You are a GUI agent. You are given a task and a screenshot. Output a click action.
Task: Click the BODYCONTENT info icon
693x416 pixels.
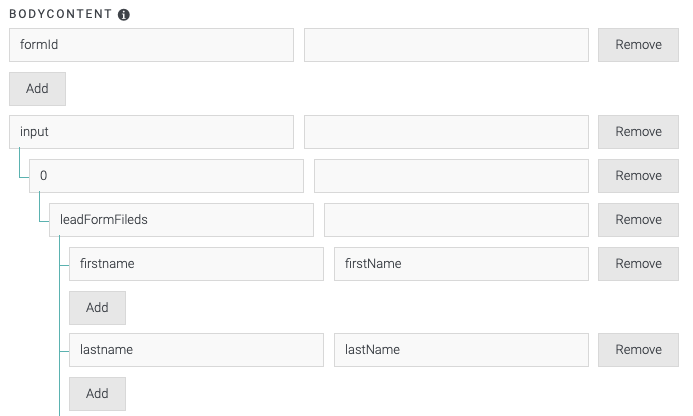click(124, 15)
